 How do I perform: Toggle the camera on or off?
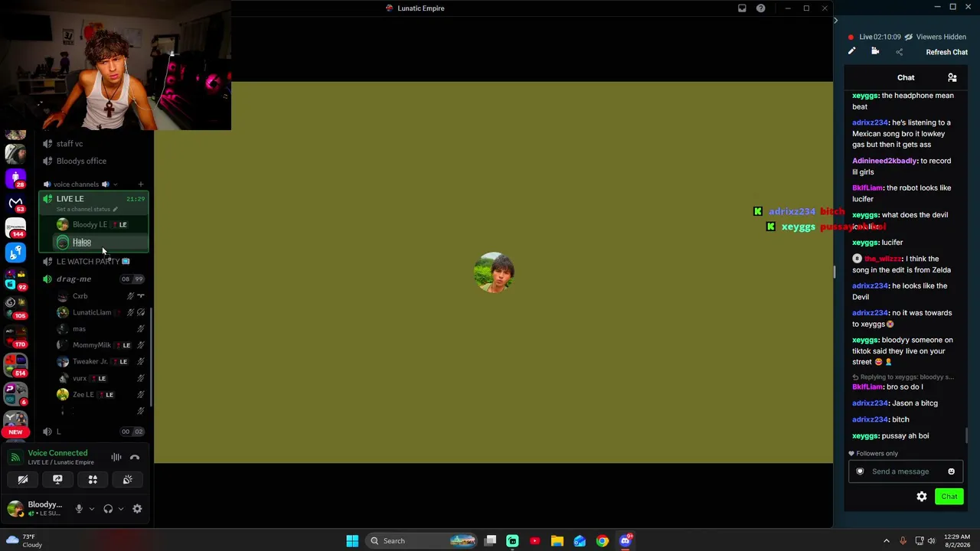(23, 480)
